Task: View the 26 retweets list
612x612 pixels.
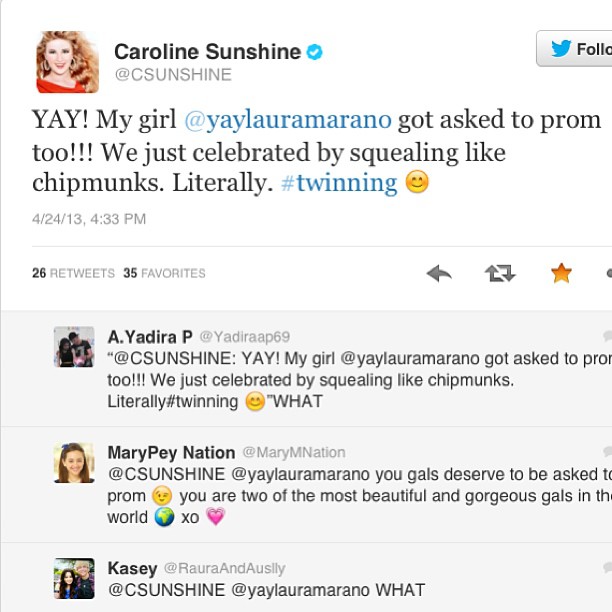Action: (x=73, y=273)
